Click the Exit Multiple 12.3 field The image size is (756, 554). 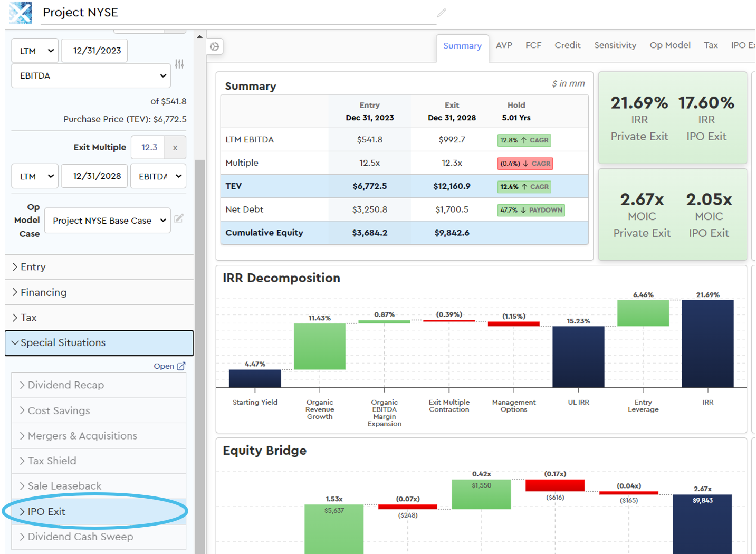pyautogui.click(x=148, y=148)
